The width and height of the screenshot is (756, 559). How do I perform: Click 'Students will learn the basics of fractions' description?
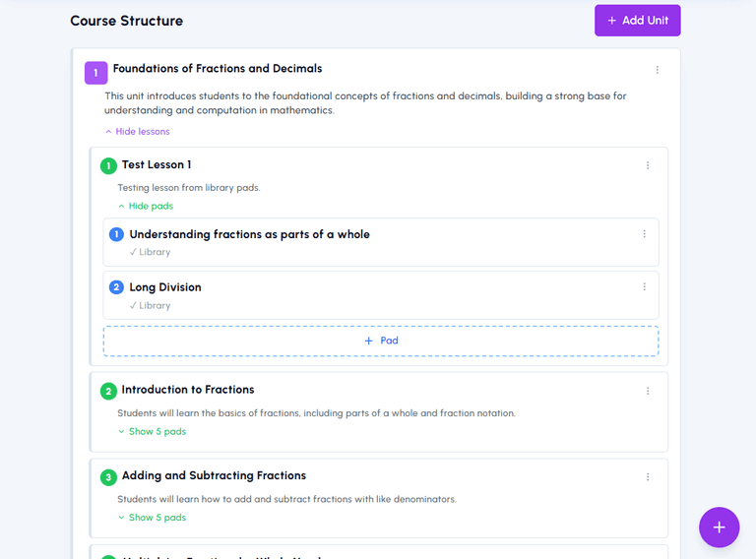point(316,413)
